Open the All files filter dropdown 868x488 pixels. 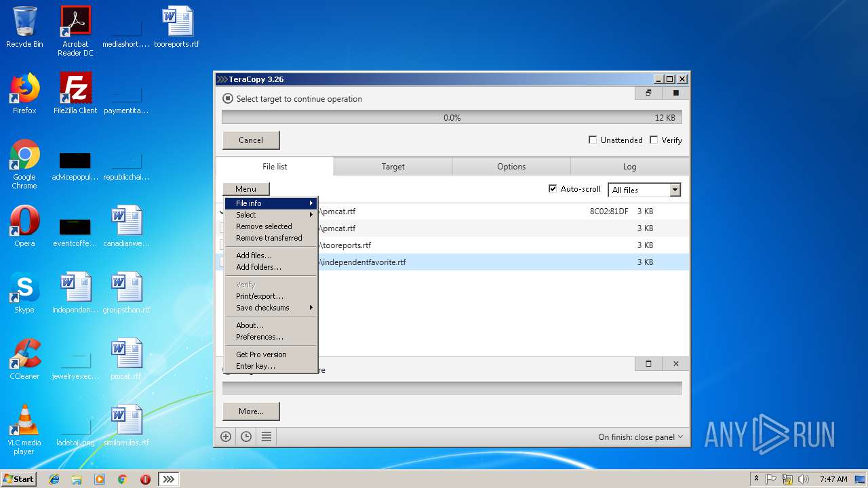[644, 190]
